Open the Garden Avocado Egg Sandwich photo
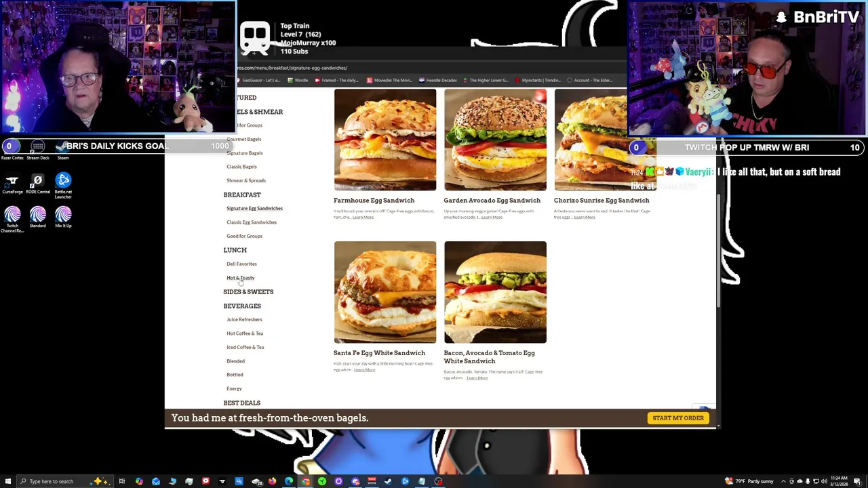This screenshot has height=488, width=868. coord(495,140)
